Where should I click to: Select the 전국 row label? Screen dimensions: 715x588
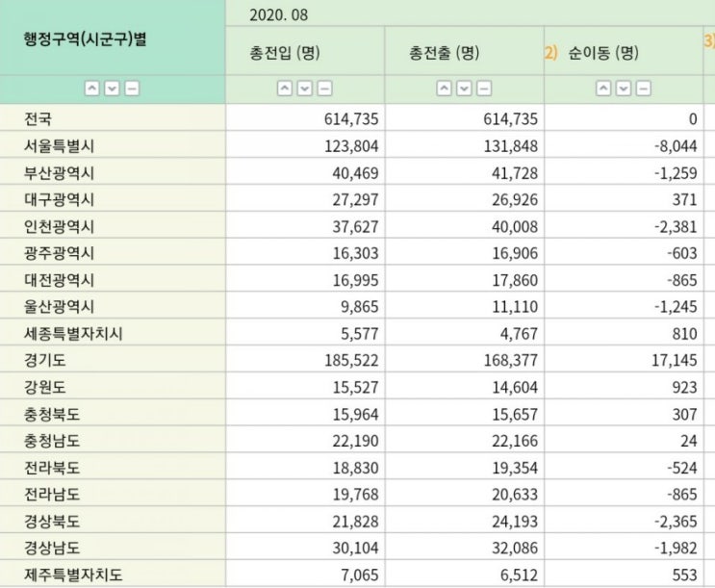pyautogui.click(x=38, y=119)
